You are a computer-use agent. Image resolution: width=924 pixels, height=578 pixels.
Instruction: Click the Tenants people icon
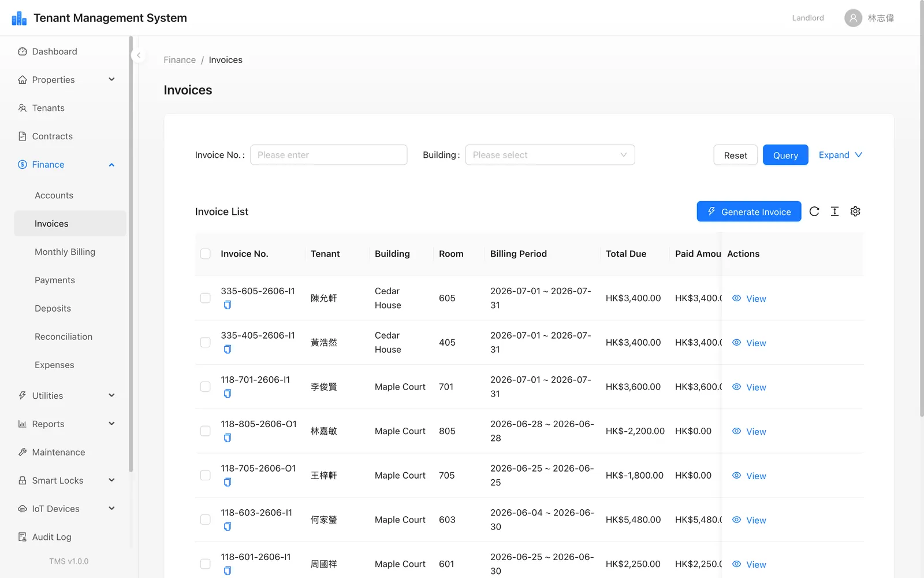coord(23,108)
